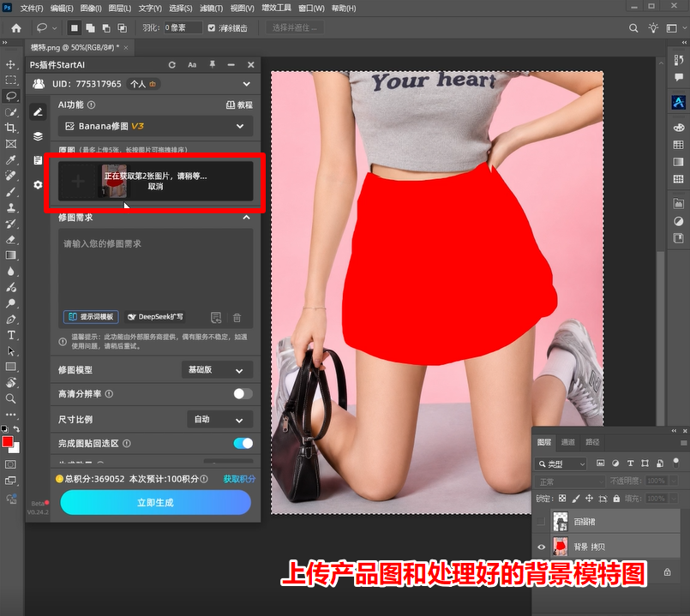The image size is (690, 616).
Task: Open the 滤镜(T) menu
Action: click(x=211, y=9)
